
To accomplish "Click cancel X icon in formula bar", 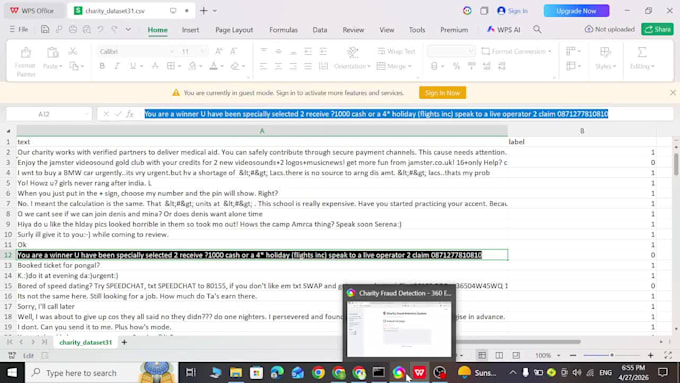I will [106, 114].
